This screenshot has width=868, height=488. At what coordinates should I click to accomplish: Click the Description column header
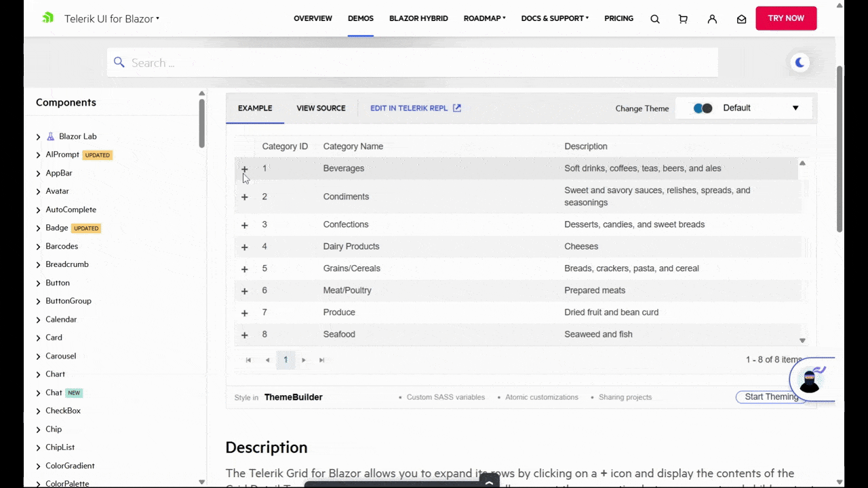click(586, 146)
